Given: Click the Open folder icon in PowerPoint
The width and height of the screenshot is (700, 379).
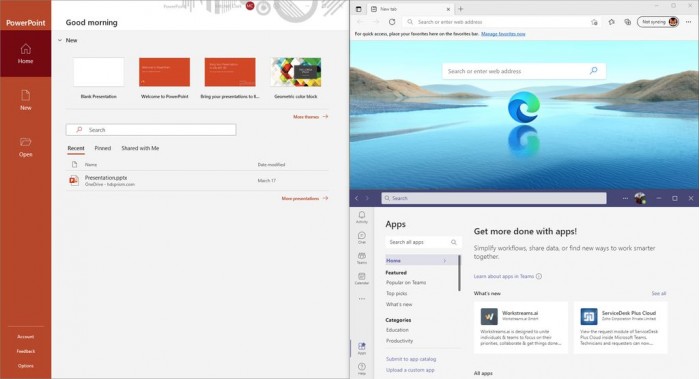Looking at the screenshot, I should tap(25, 142).
